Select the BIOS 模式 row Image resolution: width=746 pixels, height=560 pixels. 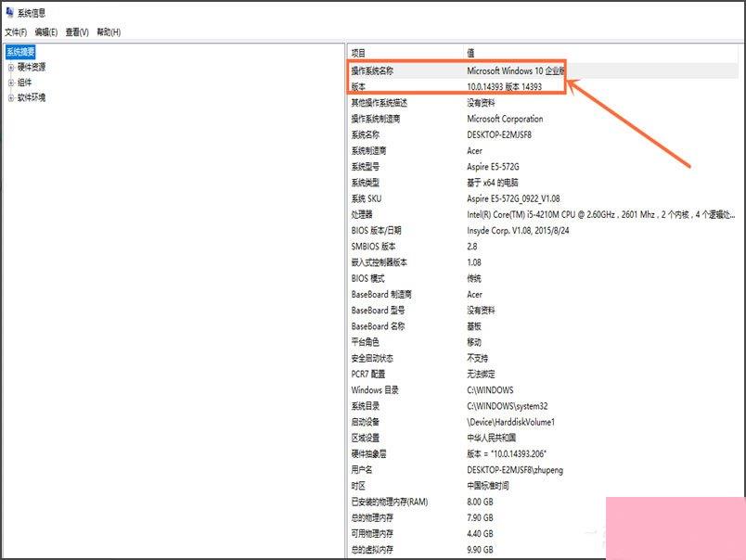point(543,278)
